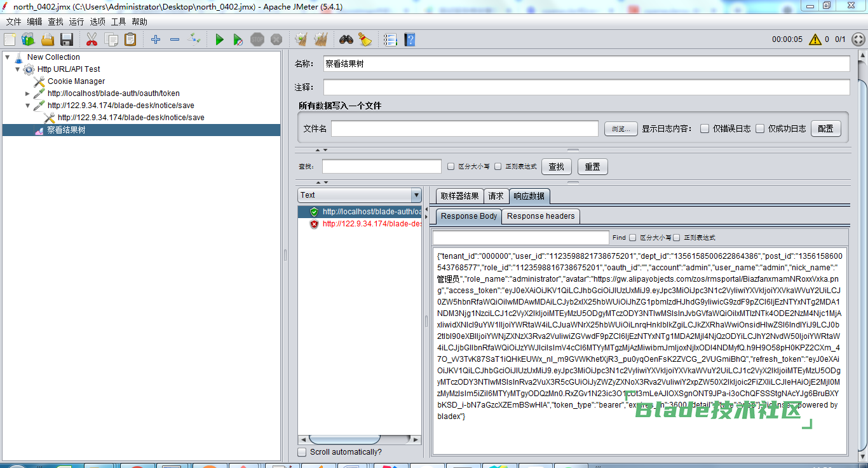Click Start no pauses icon
The width and height of the screenshot is (868, 468).
[x=238, y=39]
